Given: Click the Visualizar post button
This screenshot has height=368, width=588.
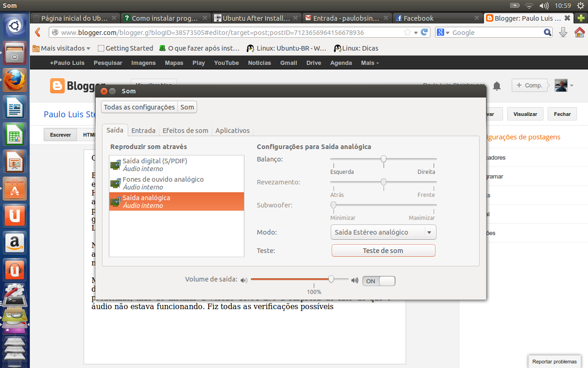Looking at the screenshot, I should click(525, 114).
